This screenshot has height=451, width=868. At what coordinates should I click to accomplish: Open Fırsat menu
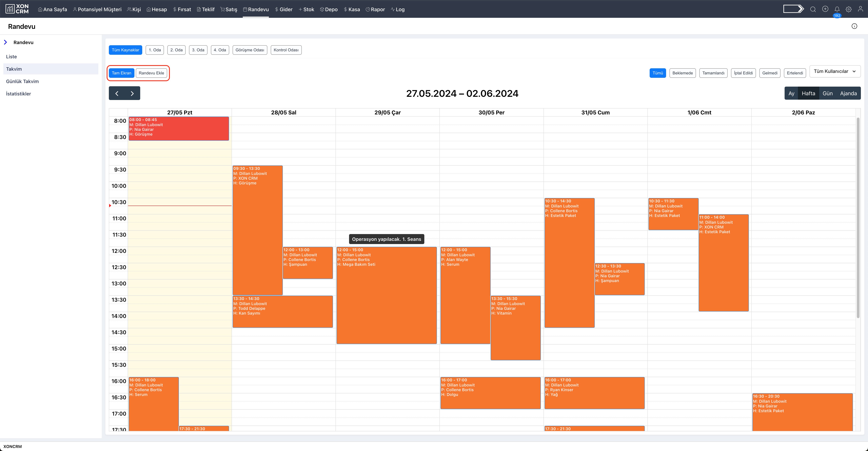(182, 9)
